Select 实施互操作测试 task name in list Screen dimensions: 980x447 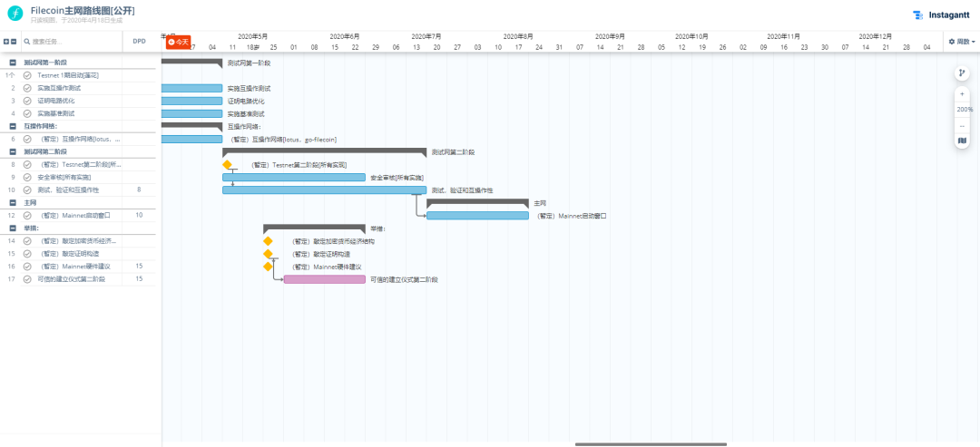pyautogui.click(x=59, y=88)
